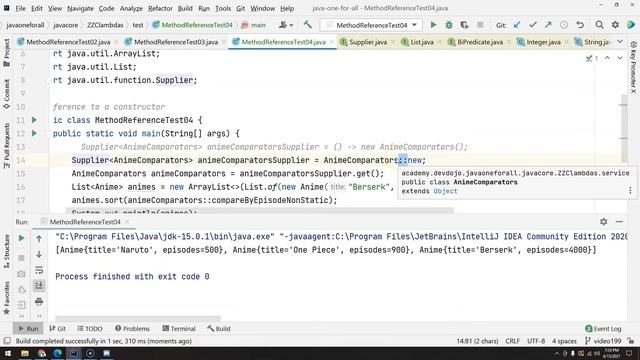Click the Run console horizontal scrollbar

(138, 318)
